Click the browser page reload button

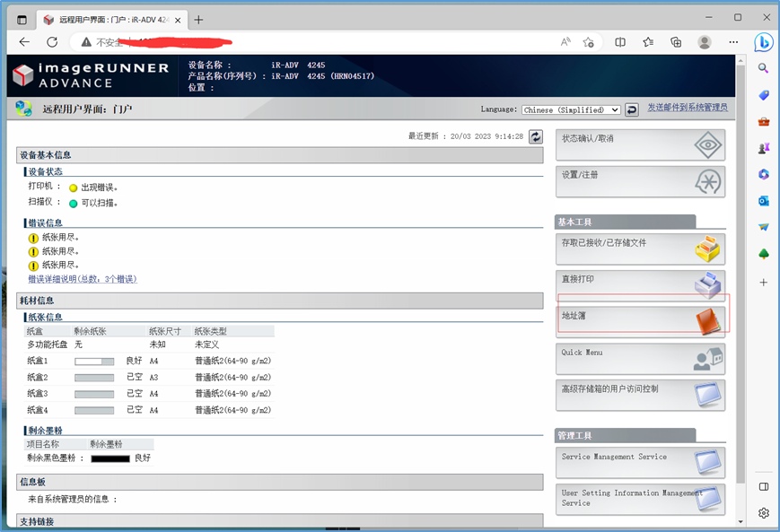tap(52, 42)
